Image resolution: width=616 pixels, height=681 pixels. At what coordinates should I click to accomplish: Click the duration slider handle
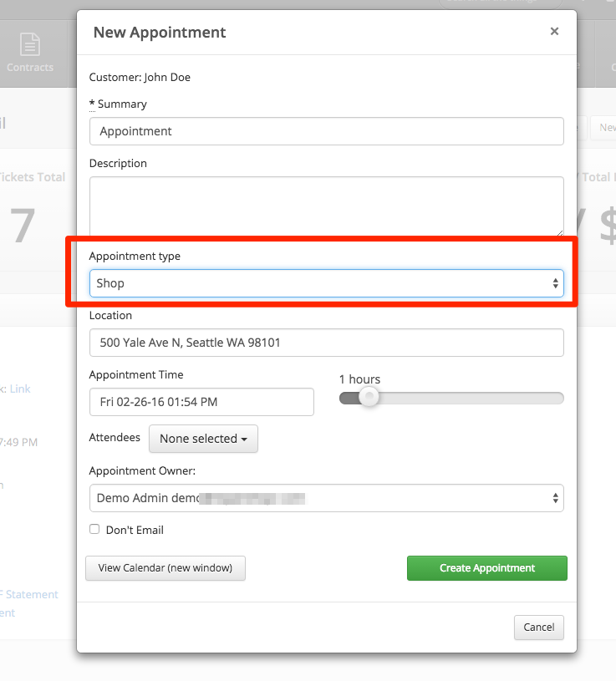point(368,399)
